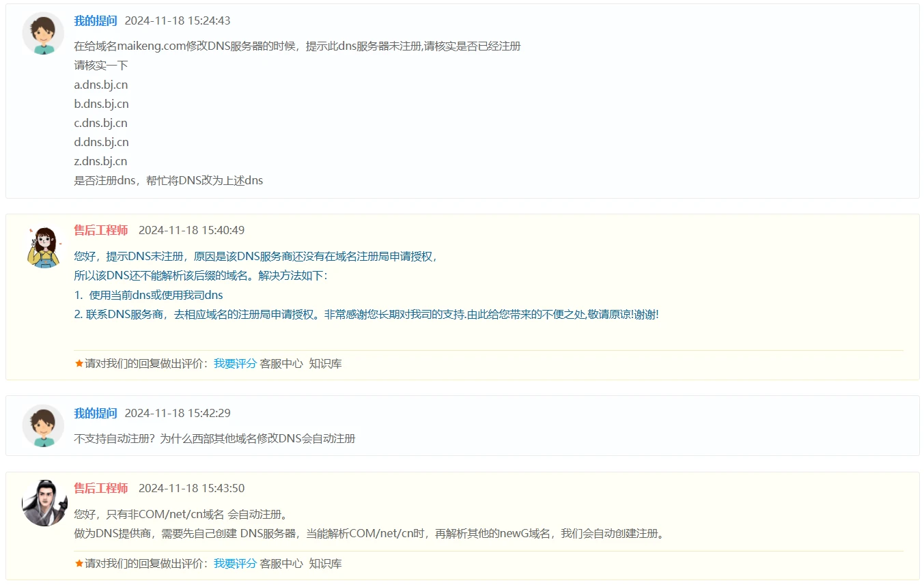Click 售后工程师 name on the 15:43:50 reply
The width and height of the screenshot is (924, 585).
pyautogui.click(x=101, y=489)
